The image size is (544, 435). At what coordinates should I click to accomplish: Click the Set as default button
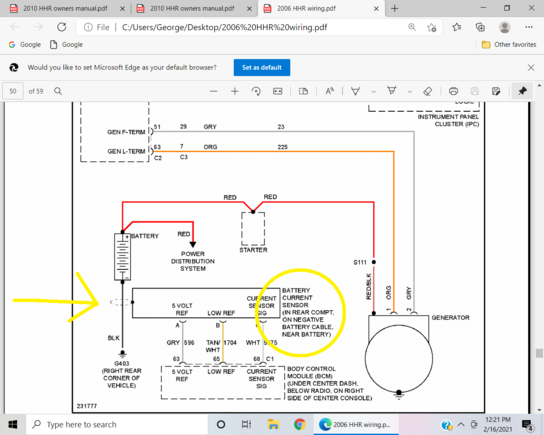point(262,67)
